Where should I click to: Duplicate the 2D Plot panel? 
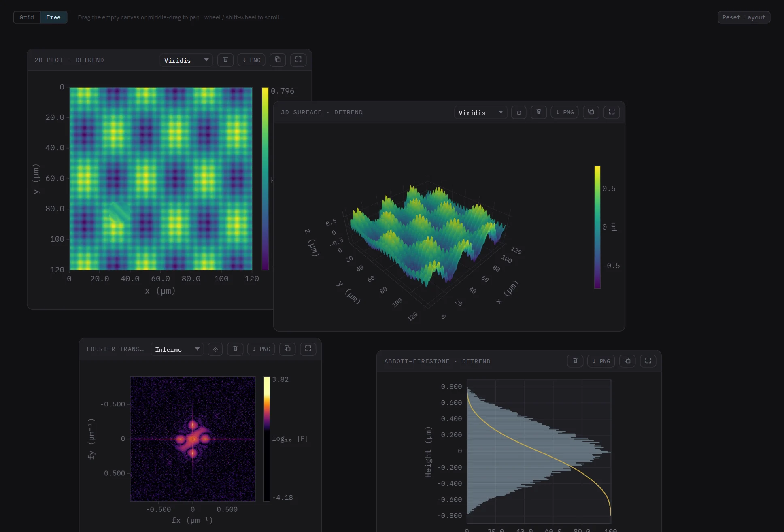click(278, 60)
